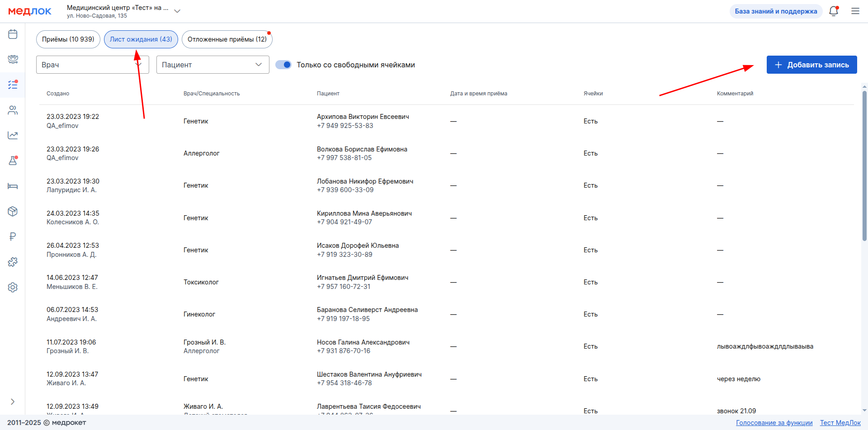Viewport: 868px width, 430px height.
Task: Open the calendar schedule icon in sidebar
Action: click(13, 34)
